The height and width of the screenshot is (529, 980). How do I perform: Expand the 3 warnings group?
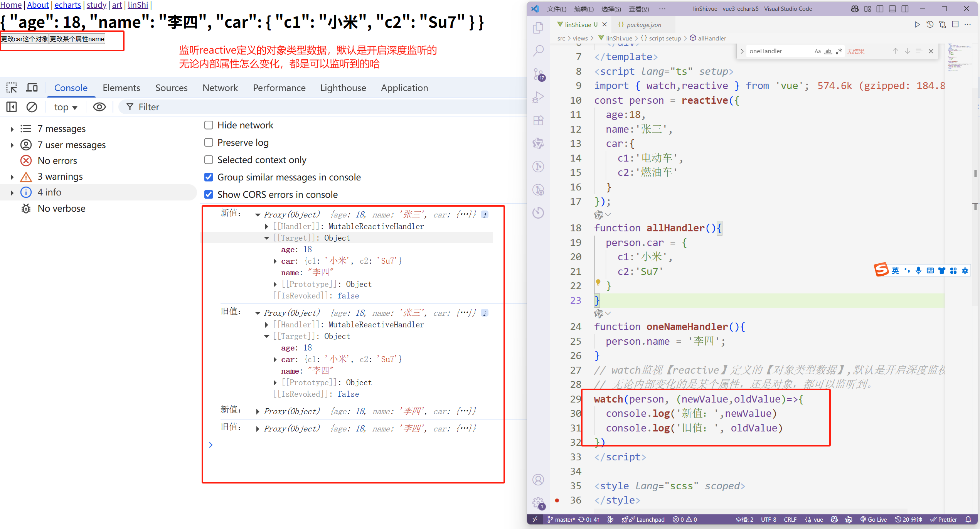[12, 177]
